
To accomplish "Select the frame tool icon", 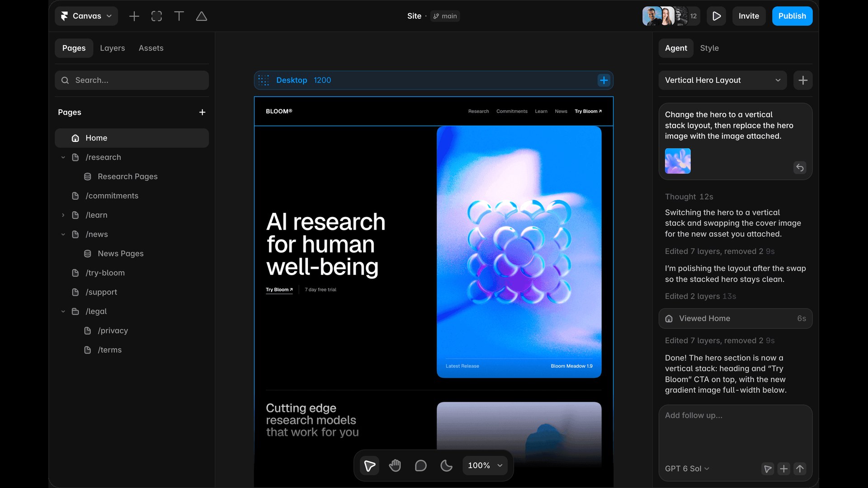I will (x=156, y=16).
